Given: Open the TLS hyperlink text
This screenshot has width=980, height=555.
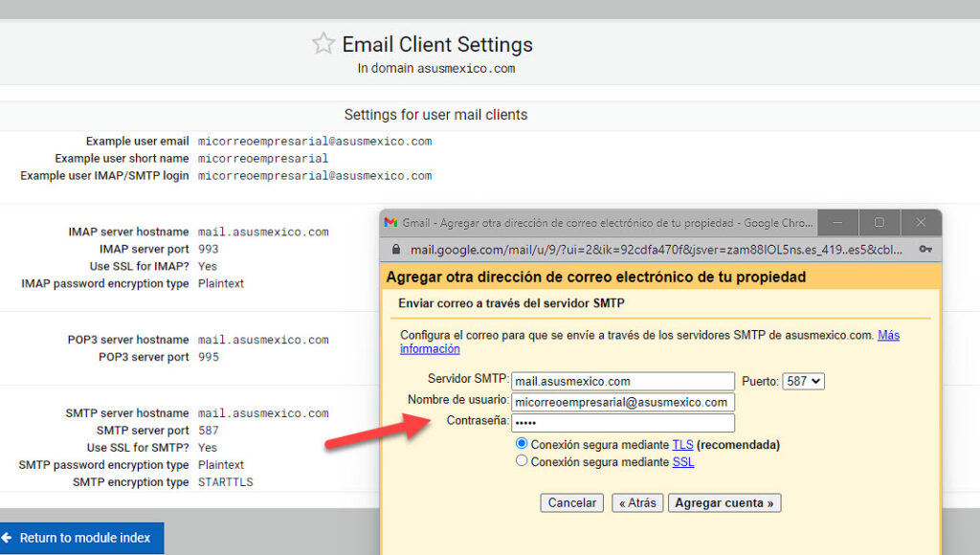Looking at the screenshot, I should 682,445.
